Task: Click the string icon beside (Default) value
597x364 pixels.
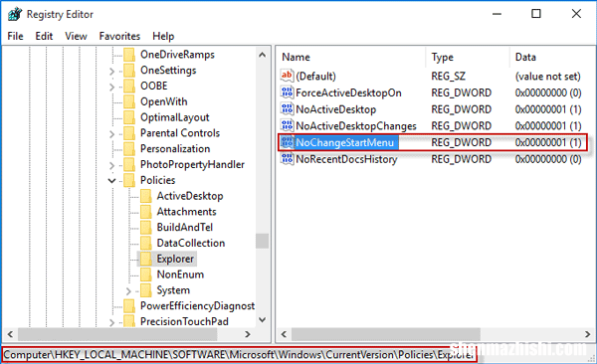Action: point(287,76)
